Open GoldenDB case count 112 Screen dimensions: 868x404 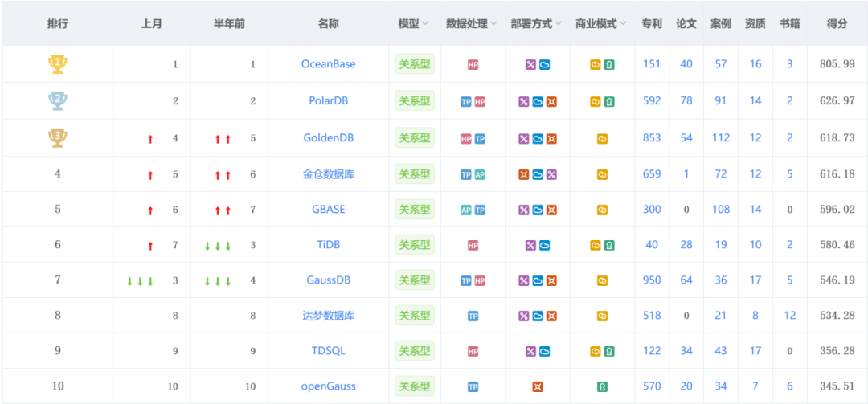pyautogui.click(x=721, y=138)
